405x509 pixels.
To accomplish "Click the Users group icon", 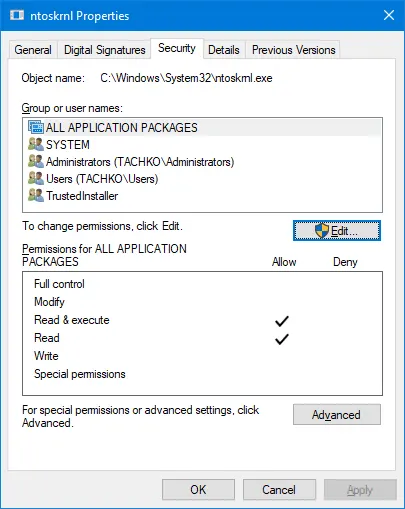I will pyautogui.click(x=36, y=178).
